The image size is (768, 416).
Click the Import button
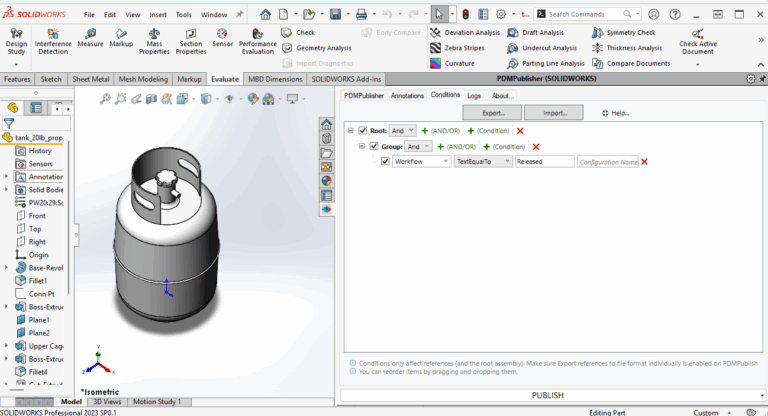[x=554, y=113]
